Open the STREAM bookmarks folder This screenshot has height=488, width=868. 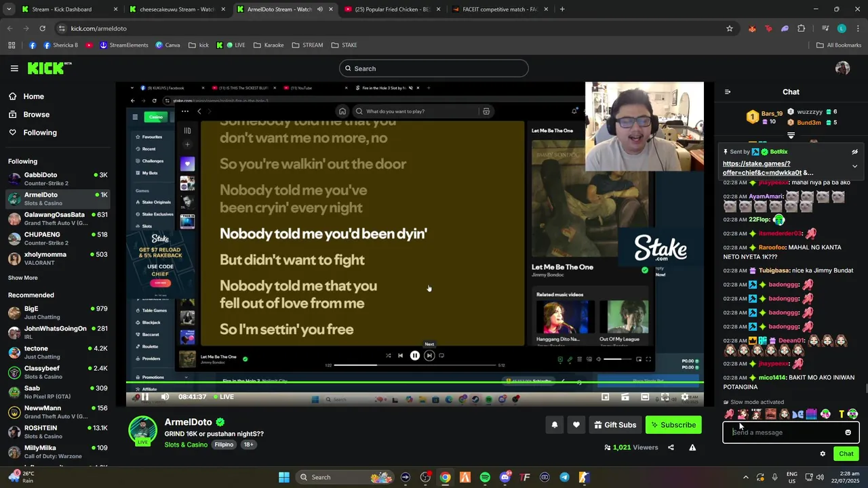(x=307, y=45)
